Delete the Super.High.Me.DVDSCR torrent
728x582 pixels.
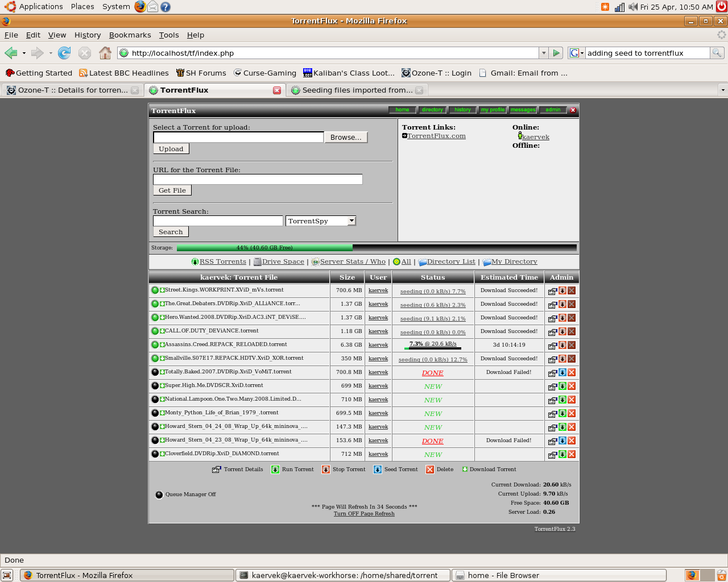coord(572,386)
